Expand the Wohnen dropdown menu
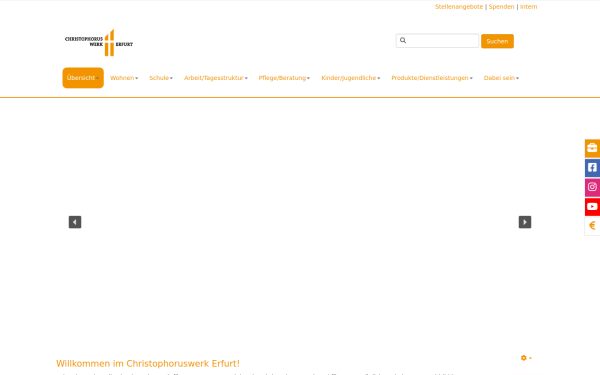 coord(124,78)
